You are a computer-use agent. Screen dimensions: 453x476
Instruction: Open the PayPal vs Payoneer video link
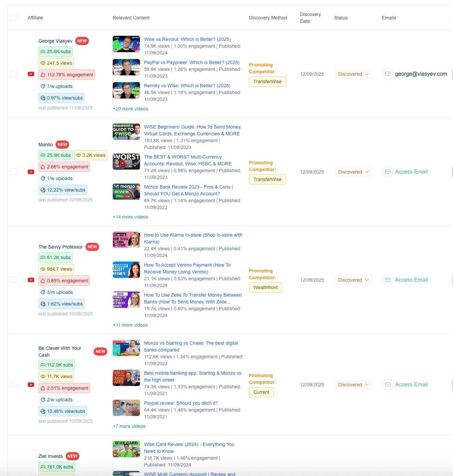point(192,62)
